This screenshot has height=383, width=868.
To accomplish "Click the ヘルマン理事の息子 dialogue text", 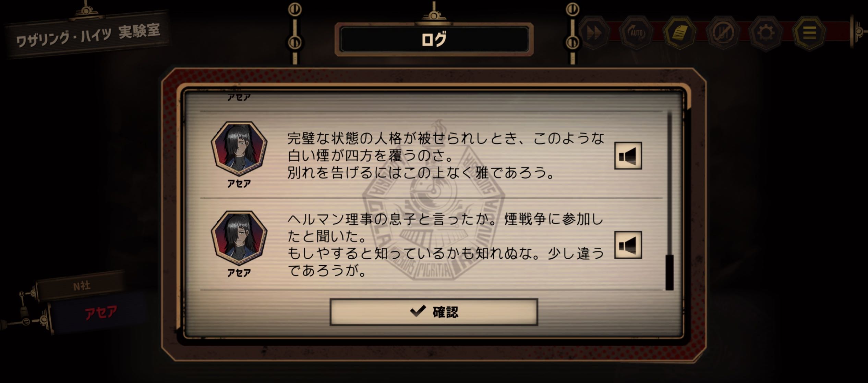I will click(x=445, y=245).
